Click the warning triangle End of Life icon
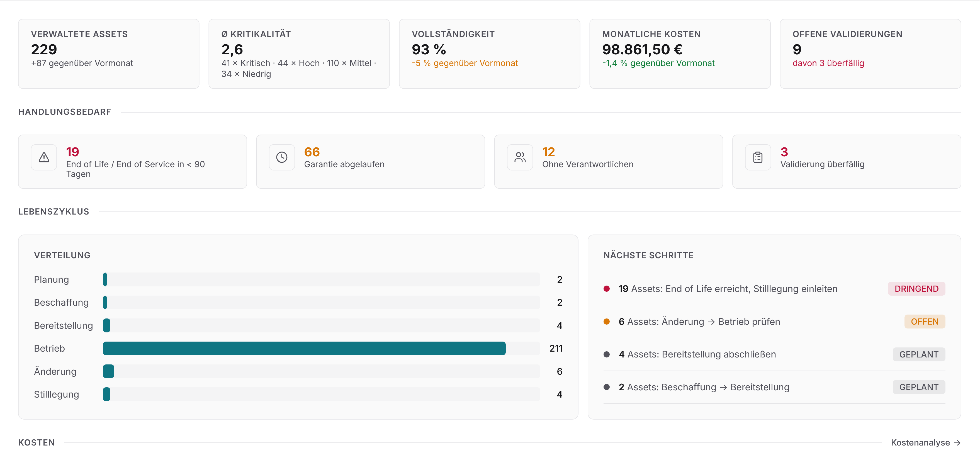 (x=44, y=157)
